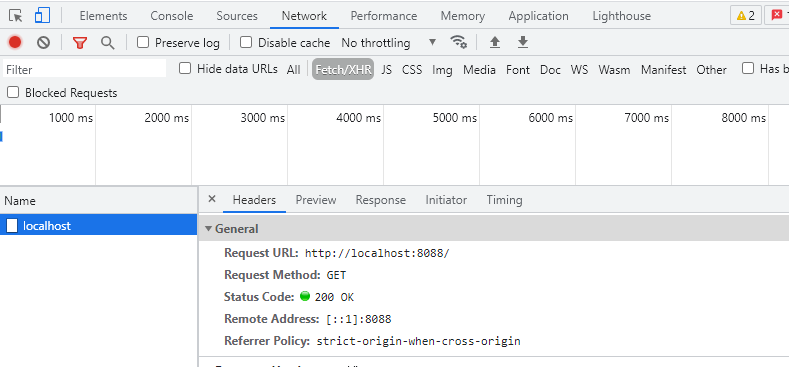Click the 200 OK status code
This screenshot has width=789, height=367.
tap(334, 298)
